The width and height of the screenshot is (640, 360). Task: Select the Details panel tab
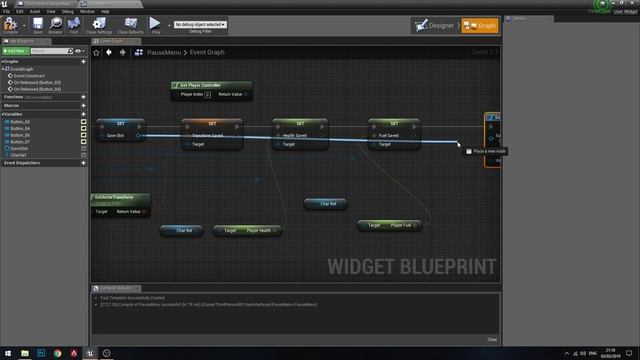point(529,19)
